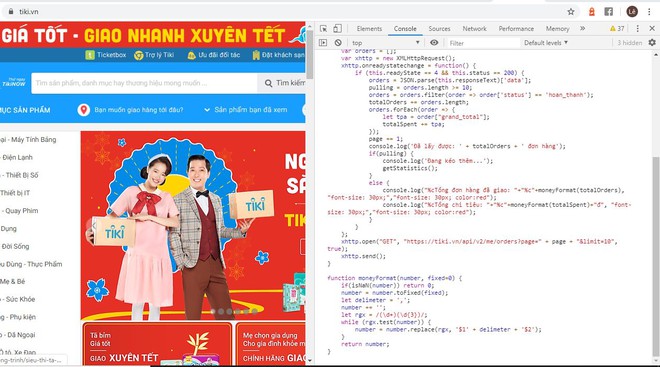Click the 3 hidden messages label

click(630, 43)
